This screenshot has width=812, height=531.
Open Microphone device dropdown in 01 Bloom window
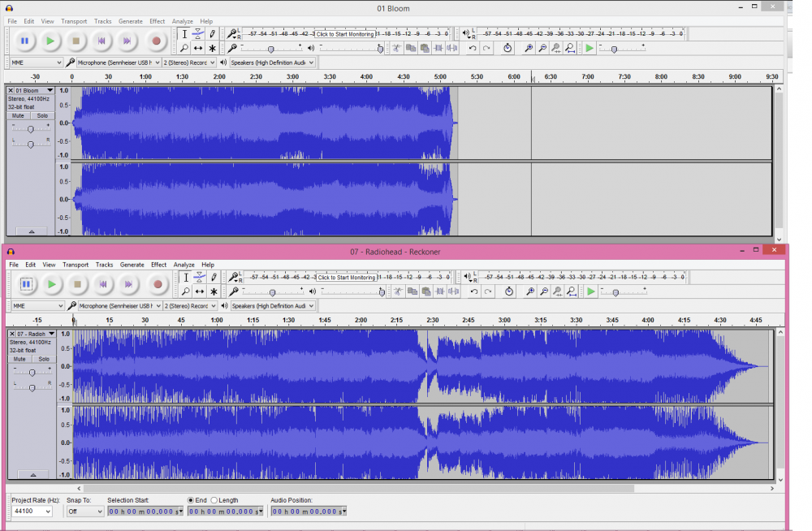pos(119,63)
